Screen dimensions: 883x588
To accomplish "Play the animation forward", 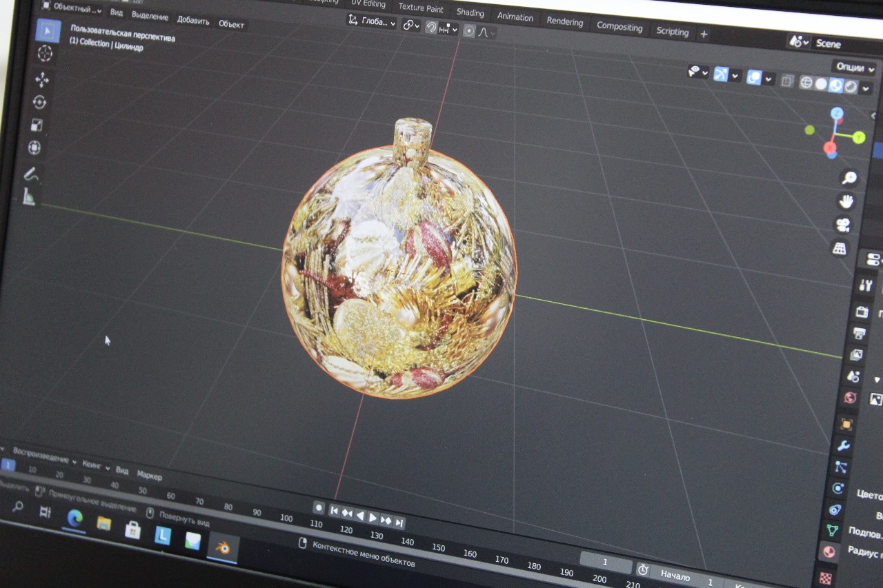I will [x=373, y=517].
